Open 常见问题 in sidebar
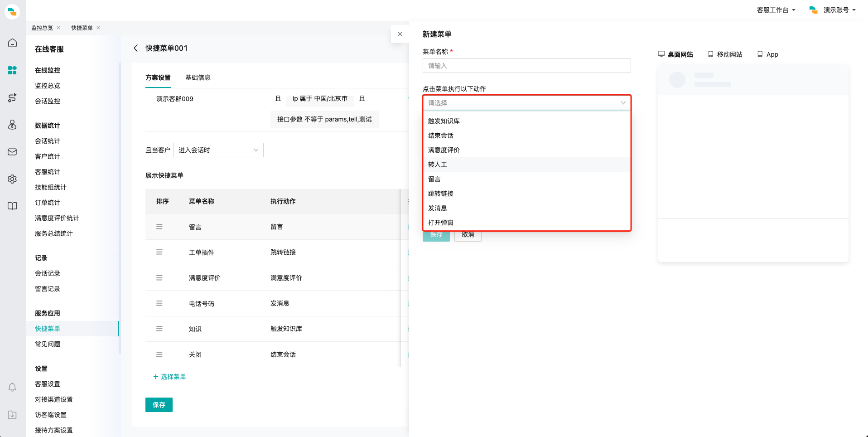Viewport: 868px width, 437px height. (x=48, y=344)
